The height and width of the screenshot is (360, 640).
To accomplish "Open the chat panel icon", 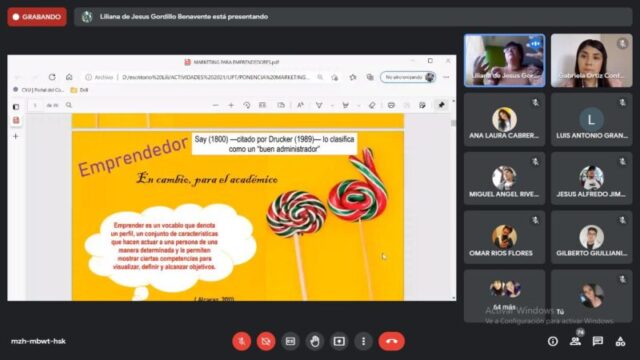I will pyautogui.click(x=598, y=341).
